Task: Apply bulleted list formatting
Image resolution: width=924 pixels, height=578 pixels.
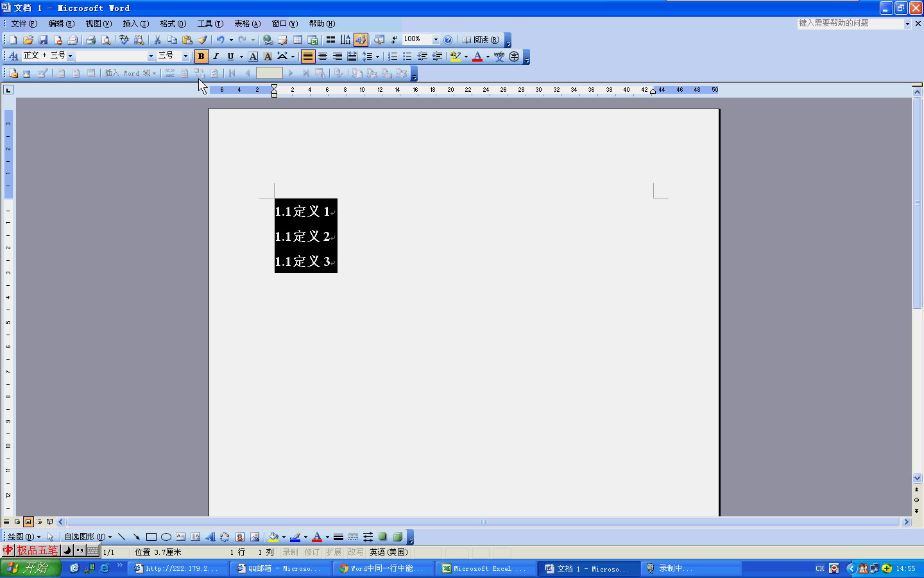Action: click(x=407, y=57)
